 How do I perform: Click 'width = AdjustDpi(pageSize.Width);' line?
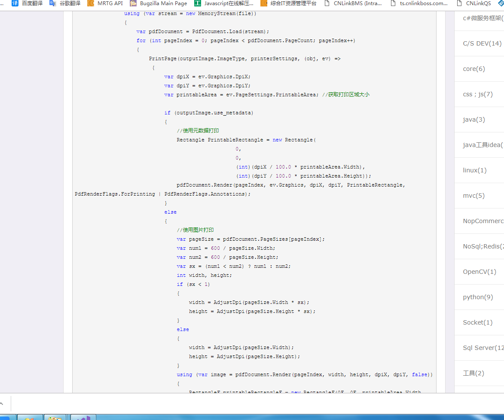pos(241,347)
